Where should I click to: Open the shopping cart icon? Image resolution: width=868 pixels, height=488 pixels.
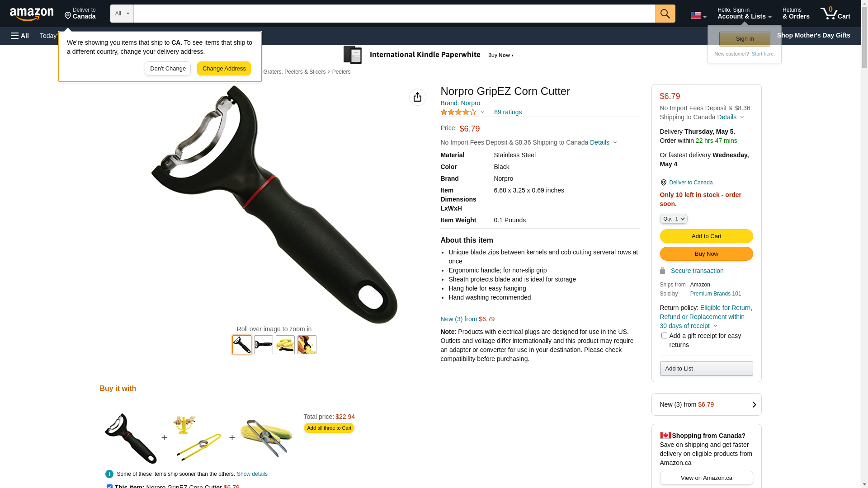835,14
